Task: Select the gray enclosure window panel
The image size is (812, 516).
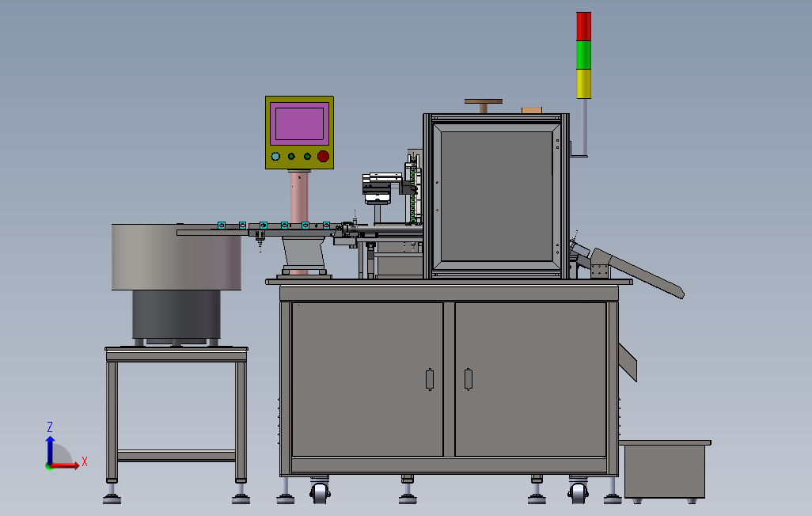Action: click(497, 195)
